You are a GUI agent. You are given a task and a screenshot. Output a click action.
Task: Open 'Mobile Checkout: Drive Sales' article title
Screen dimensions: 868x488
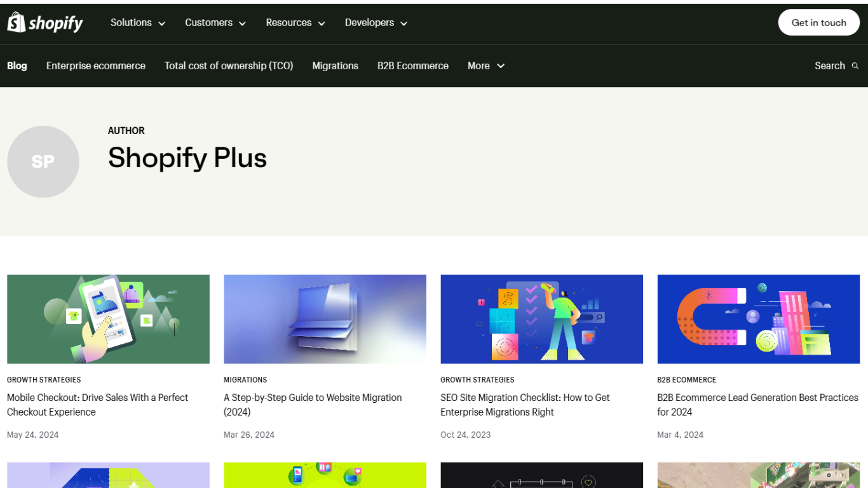click(98, 405)
